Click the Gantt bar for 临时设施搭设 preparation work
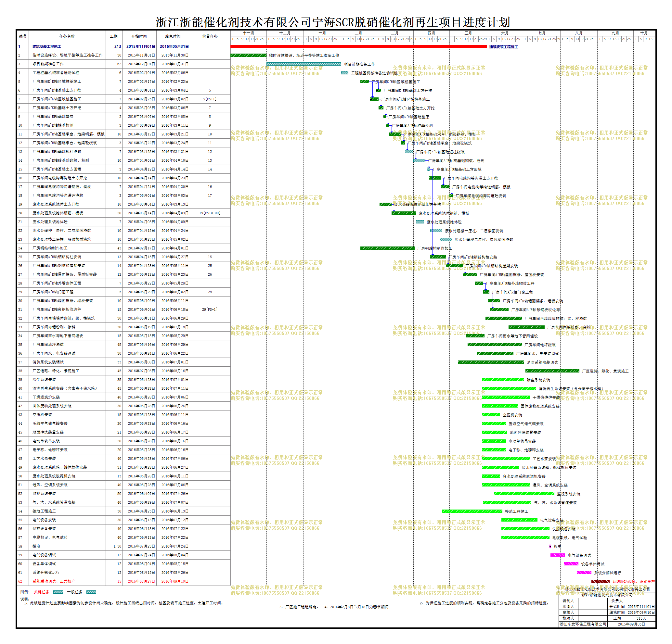The height and width of the screenshot is (644, 672). click(x=249, y=55)
